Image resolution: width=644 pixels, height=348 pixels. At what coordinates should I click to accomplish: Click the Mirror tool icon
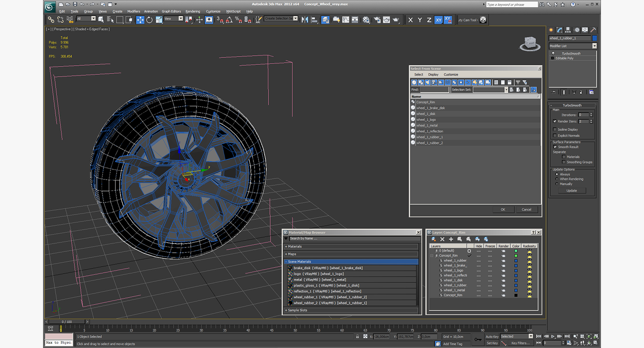point(305,20)
